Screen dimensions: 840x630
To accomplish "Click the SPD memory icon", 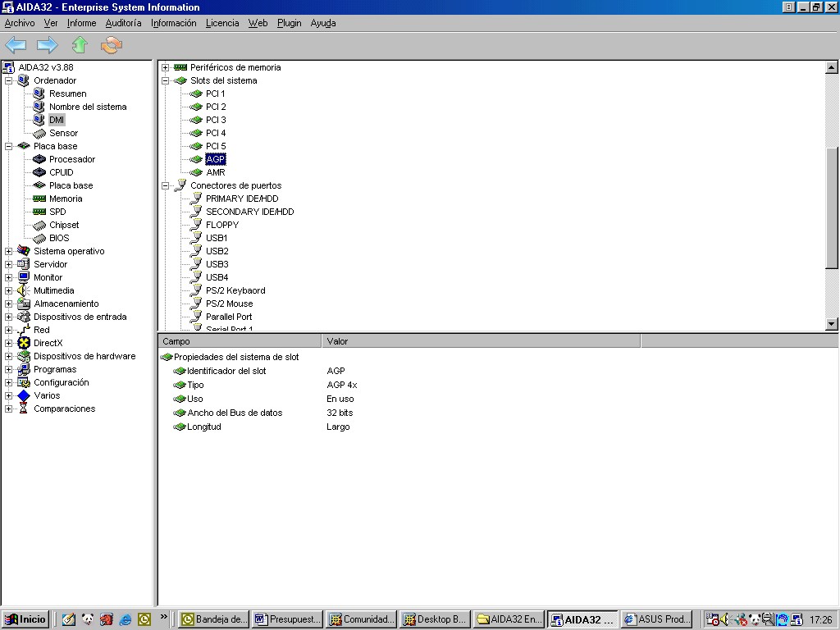I will tap(39, 212).
